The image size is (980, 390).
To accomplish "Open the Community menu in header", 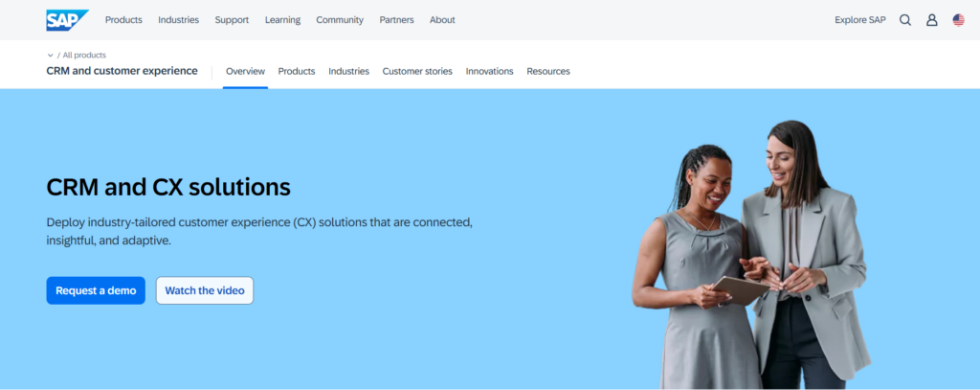I will [340, 20].
